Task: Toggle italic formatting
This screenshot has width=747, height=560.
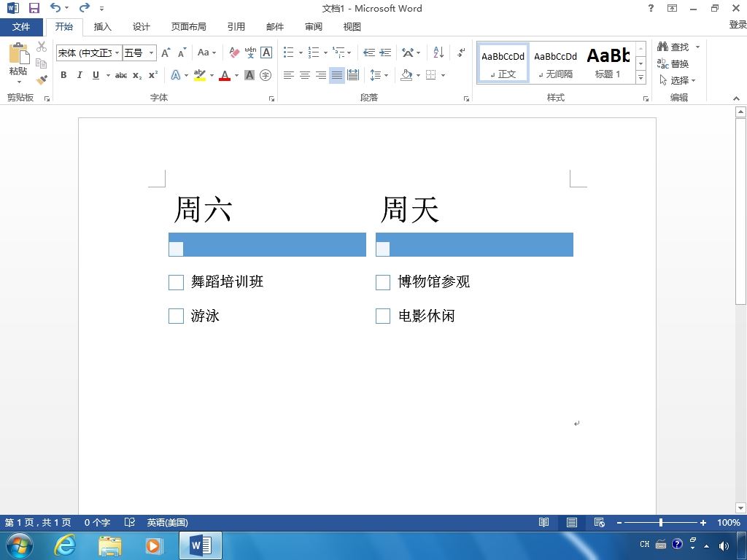Action: coord(80,75)
